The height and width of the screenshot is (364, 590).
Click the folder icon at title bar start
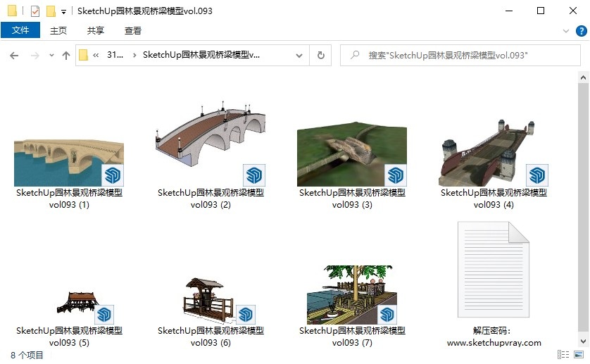pyautogui.click(x=12, y=11)
